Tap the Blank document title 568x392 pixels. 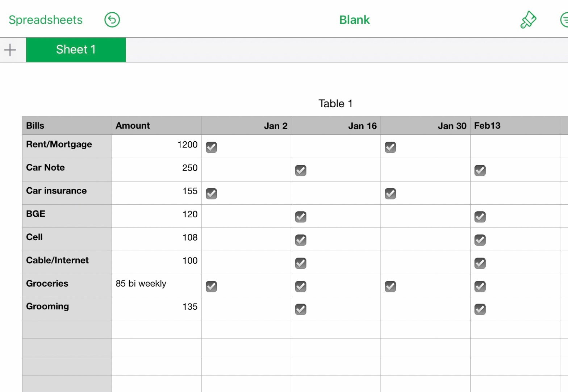pyautogui.click(x=354, y=20)
